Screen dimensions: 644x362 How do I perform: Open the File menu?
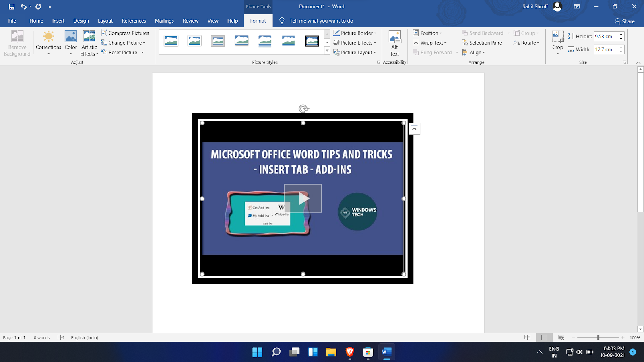pos(12,21)
